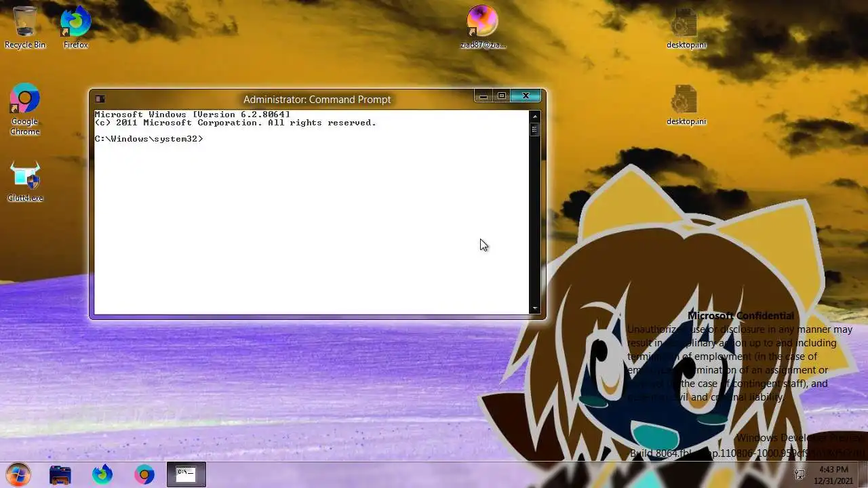Launch Firefox from the desktop shortcut
Screen dimensions: 868x488
(75, 27)
